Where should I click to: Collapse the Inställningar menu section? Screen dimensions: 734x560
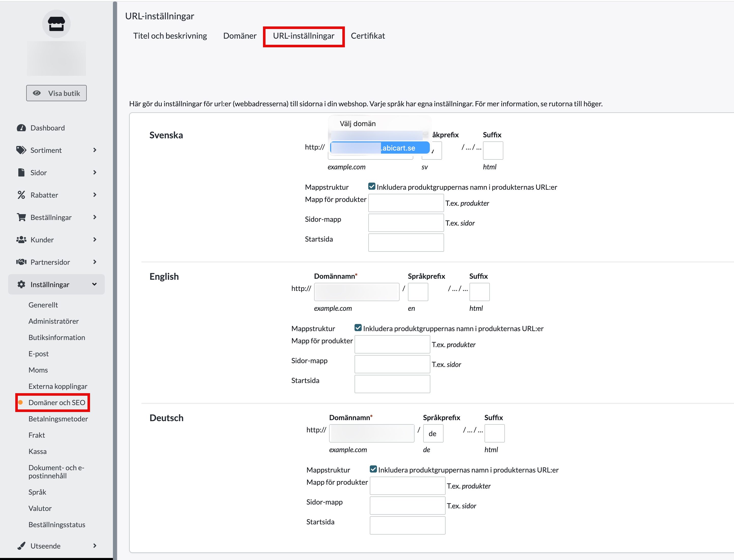(x=94, y=284)
